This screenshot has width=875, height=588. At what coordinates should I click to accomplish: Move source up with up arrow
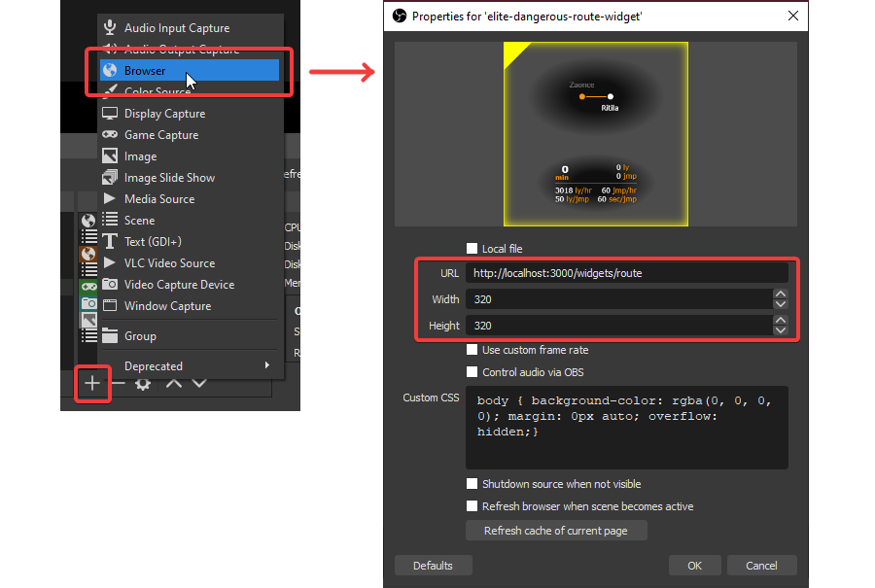coord(174,383)
